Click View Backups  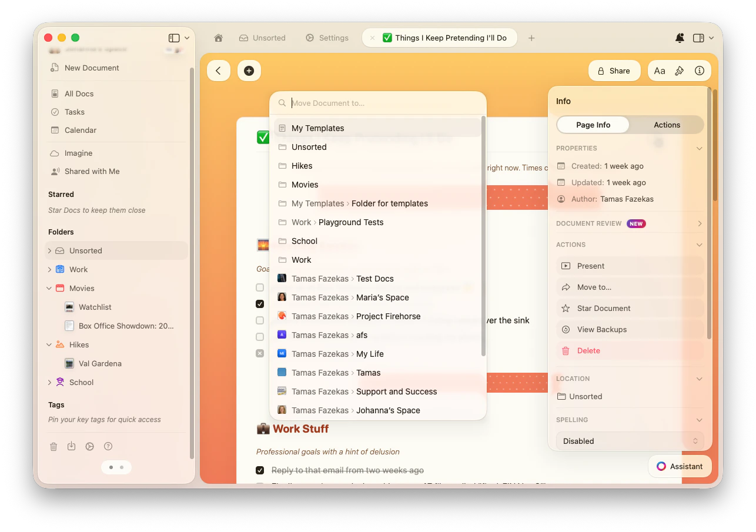coord(630,329)
